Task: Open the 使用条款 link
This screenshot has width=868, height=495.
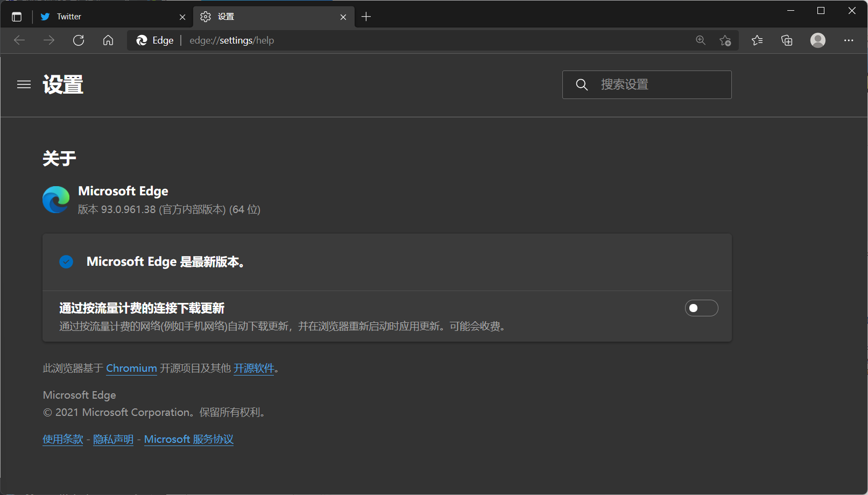Action: pyautogui.click(x=63, y=440)
